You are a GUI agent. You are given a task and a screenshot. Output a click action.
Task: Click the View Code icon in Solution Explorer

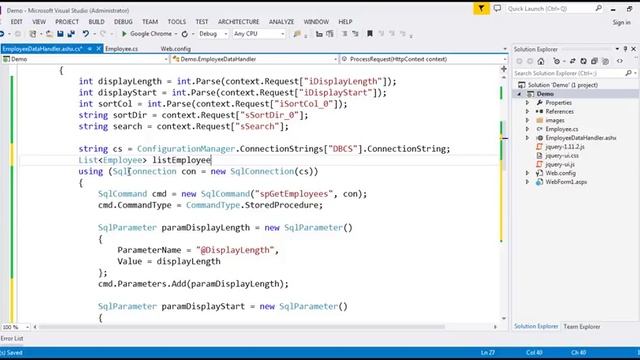click(x=620, y=61)
